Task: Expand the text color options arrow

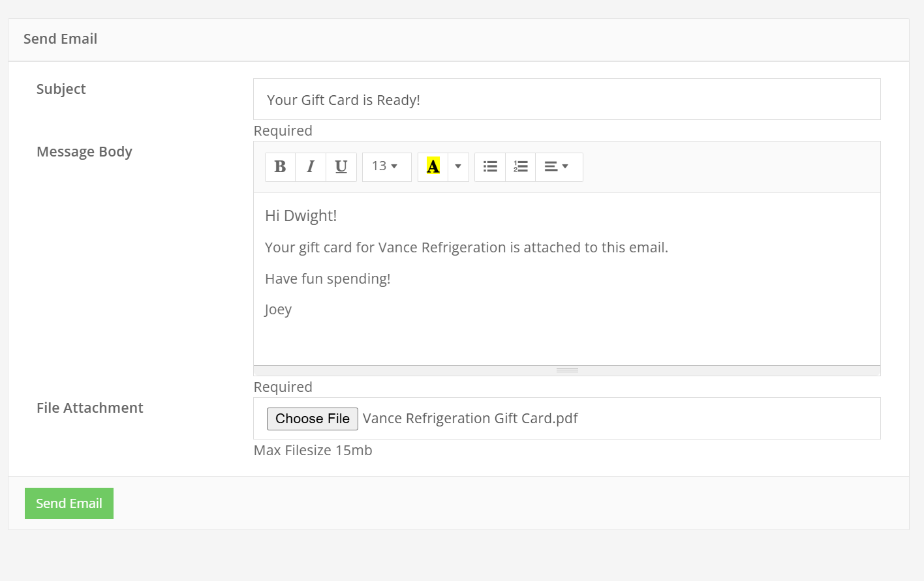Action: (x=458, y=167)
